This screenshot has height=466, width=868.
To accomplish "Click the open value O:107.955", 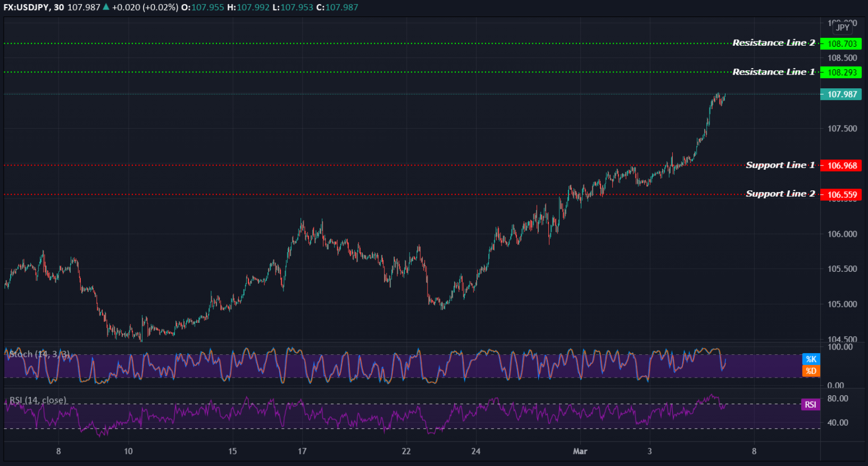I will click(203, 7).
